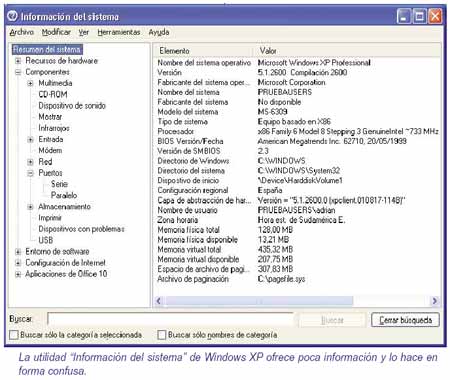
Task: Select Infrarrojos tree item
Action: click(x=54, y=128)
